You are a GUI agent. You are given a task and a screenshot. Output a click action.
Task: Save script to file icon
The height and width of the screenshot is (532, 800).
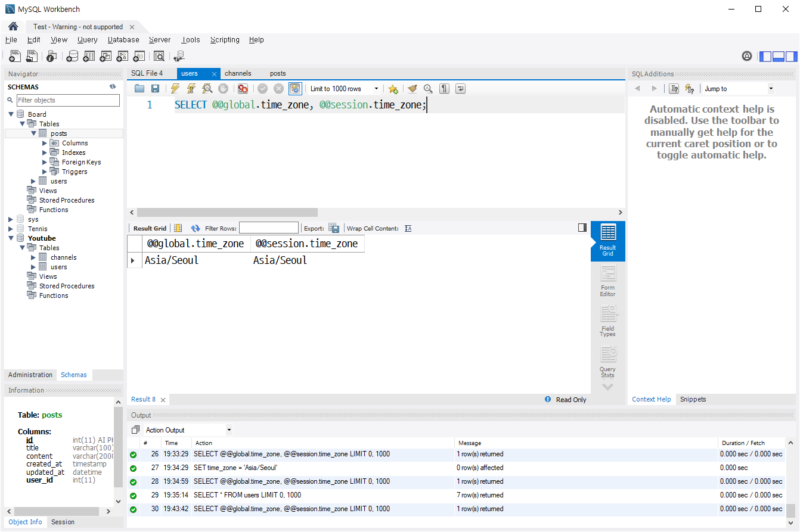coord(155,89)
